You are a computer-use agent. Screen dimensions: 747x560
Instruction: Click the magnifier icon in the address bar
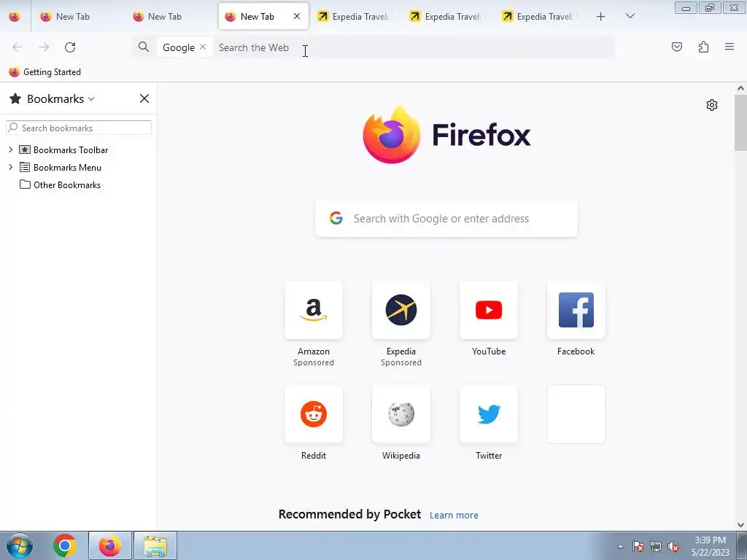pos(144,47)
